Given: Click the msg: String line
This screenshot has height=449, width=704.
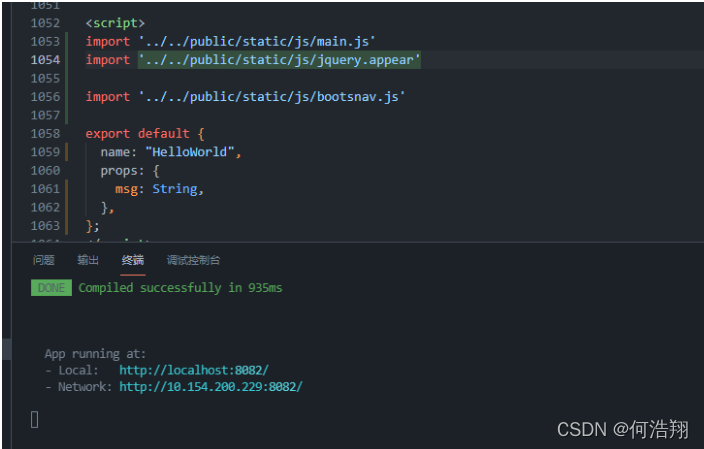Looking at the screenshot, I should [x=159, y=189].
